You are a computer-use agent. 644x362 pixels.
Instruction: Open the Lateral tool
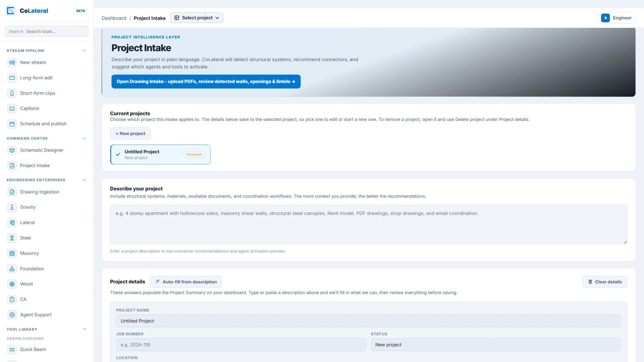[27, 223]
